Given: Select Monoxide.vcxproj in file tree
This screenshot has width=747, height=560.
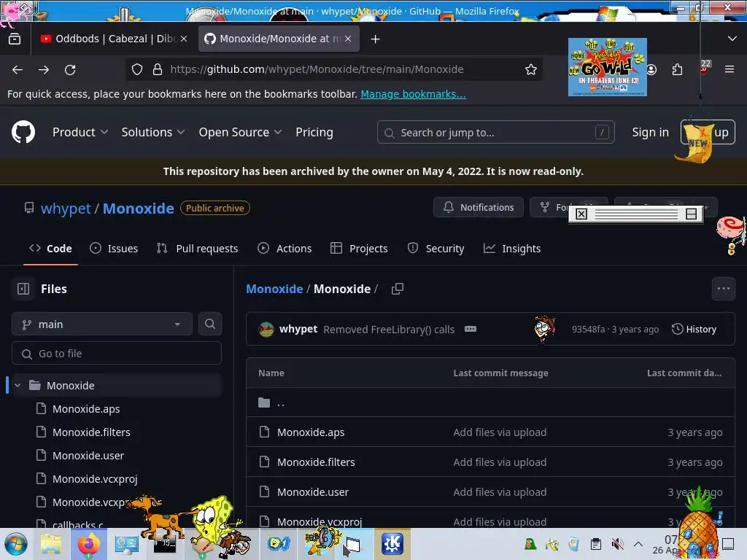Looking at the screenshot, I should click(95, 478).
